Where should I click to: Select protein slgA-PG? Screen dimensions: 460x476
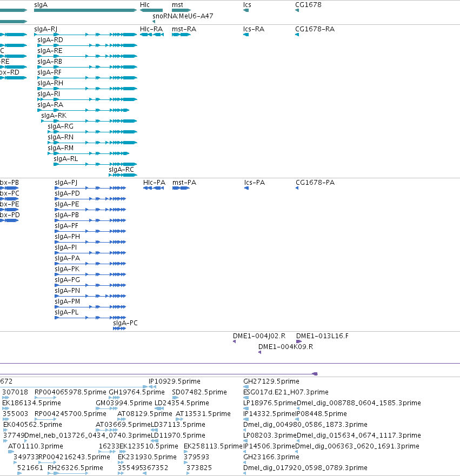(x=90, y=285)
